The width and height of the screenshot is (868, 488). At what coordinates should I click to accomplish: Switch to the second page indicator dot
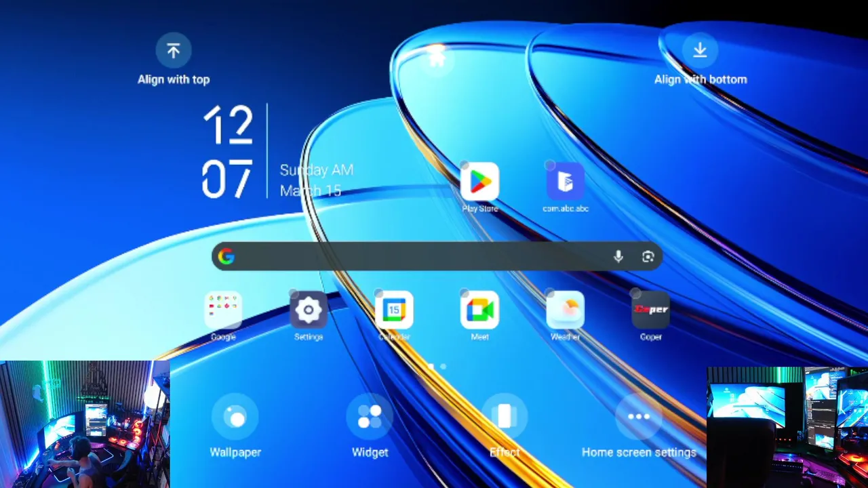(443, 367)
